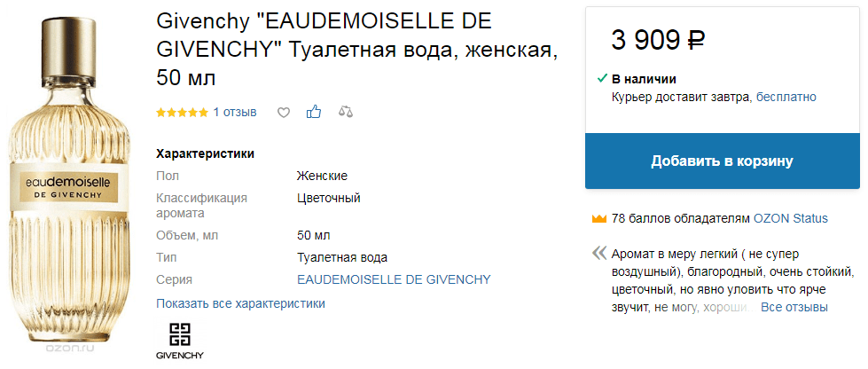The image size is (868, 369).
Task: Click the Характеристики section header
Action: pyautogui.click(x=206, y=153)
